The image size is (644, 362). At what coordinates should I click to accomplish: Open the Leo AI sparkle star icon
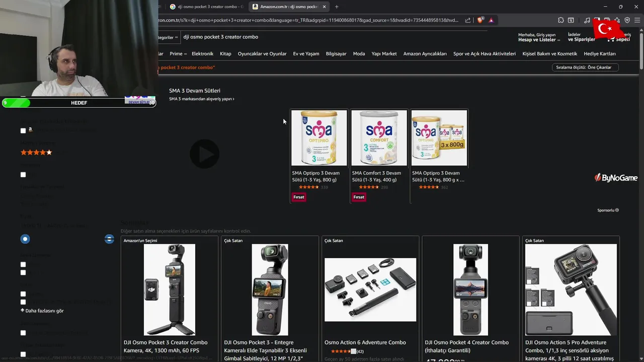click(617, 20)
